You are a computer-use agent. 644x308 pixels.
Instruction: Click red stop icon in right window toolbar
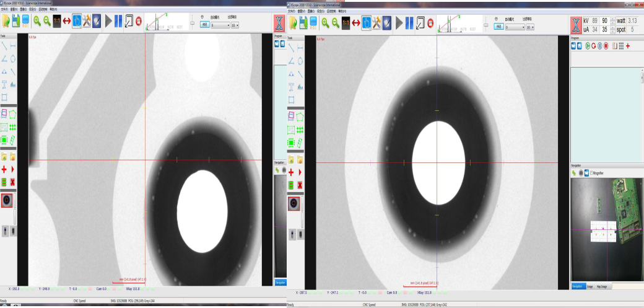click(430, 23)
